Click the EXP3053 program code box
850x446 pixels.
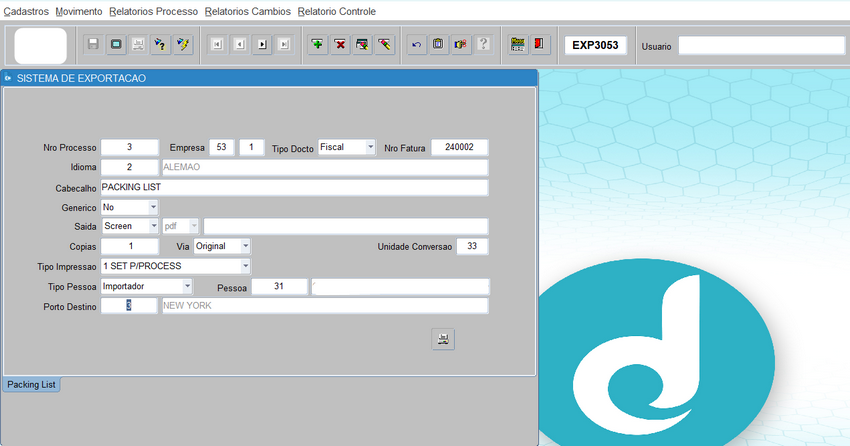click(x=595, y=46)
